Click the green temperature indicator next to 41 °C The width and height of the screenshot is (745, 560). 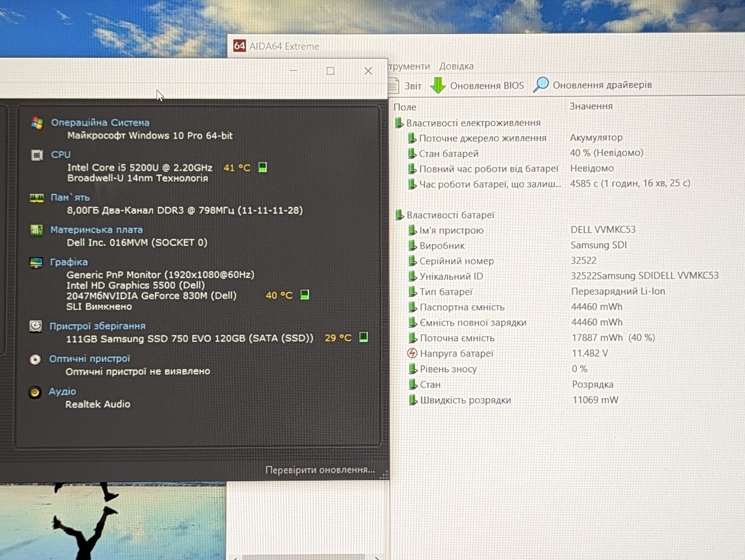point(262,167)
